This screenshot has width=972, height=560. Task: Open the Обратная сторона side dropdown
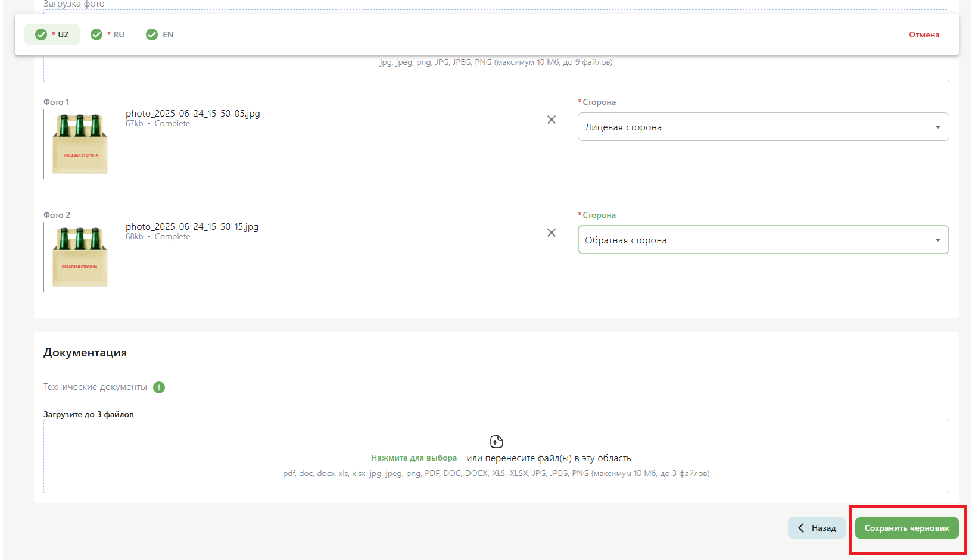point(756,240)
